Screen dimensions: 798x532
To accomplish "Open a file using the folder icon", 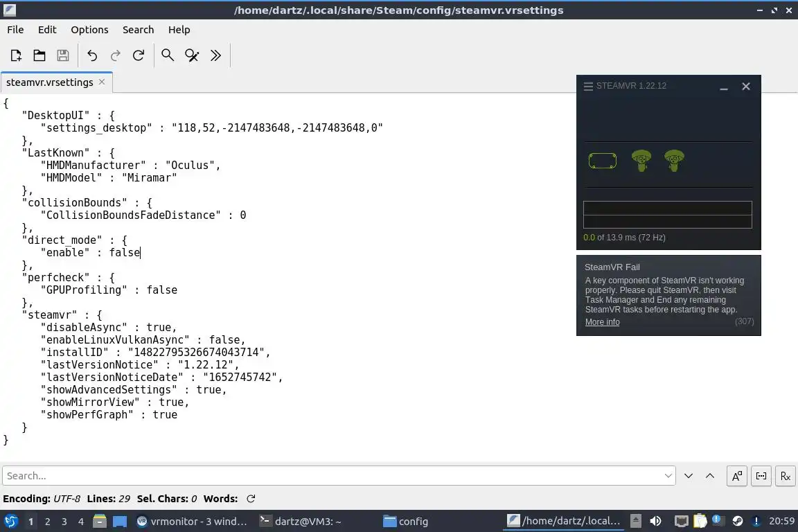I will tap(39, 55).
